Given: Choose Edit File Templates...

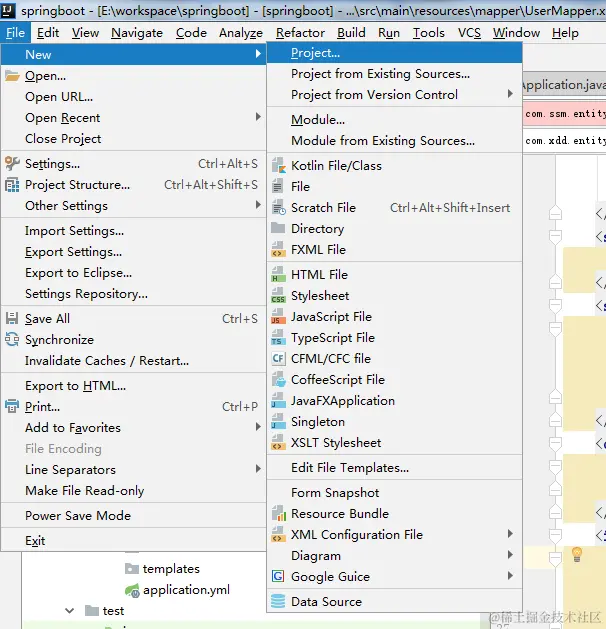Looking at the screenshot, I should [x=394, y=468].
